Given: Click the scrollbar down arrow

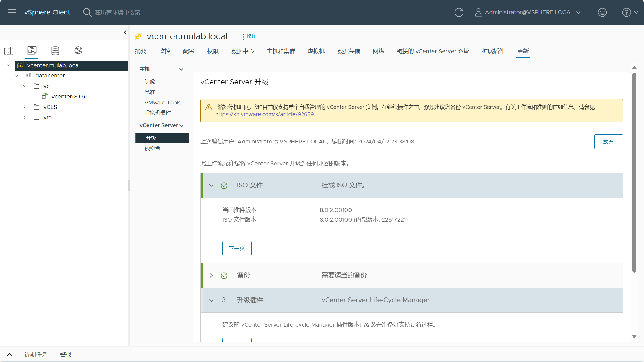Looking at the screenshot, I should click(634, 337).
